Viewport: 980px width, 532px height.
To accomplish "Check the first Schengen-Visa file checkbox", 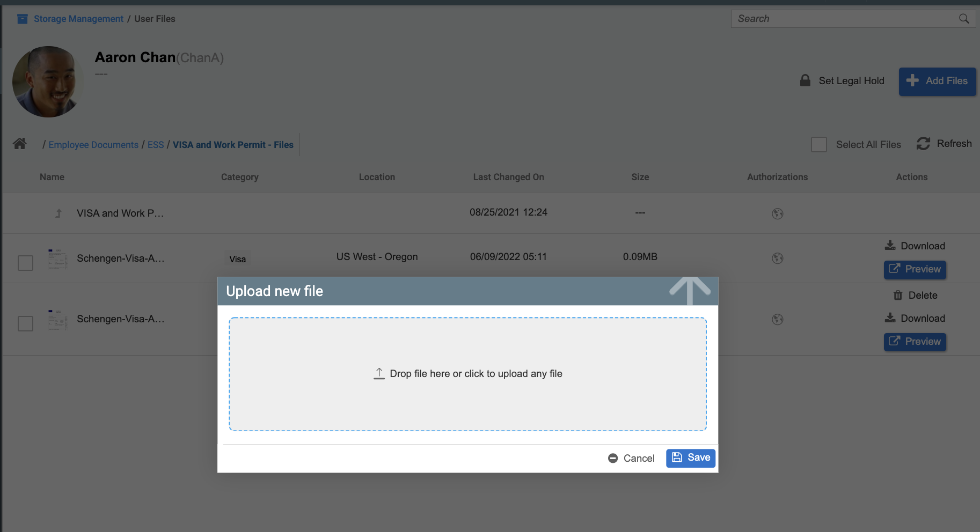I will (x=26, y=263).
